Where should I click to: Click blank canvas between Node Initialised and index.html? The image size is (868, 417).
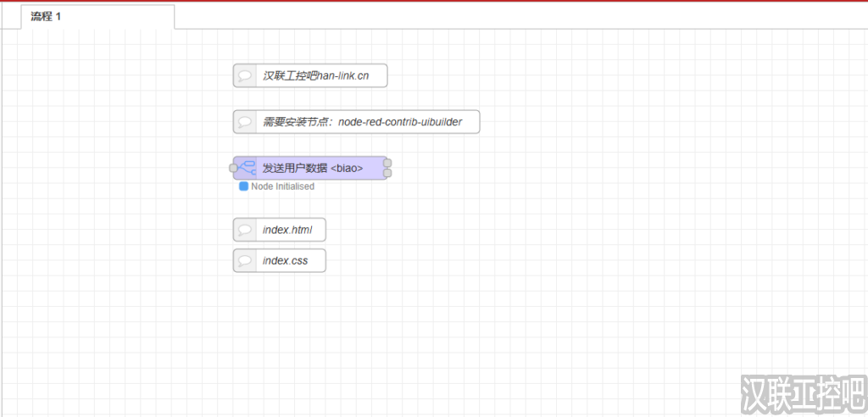(x=280, y=204)
